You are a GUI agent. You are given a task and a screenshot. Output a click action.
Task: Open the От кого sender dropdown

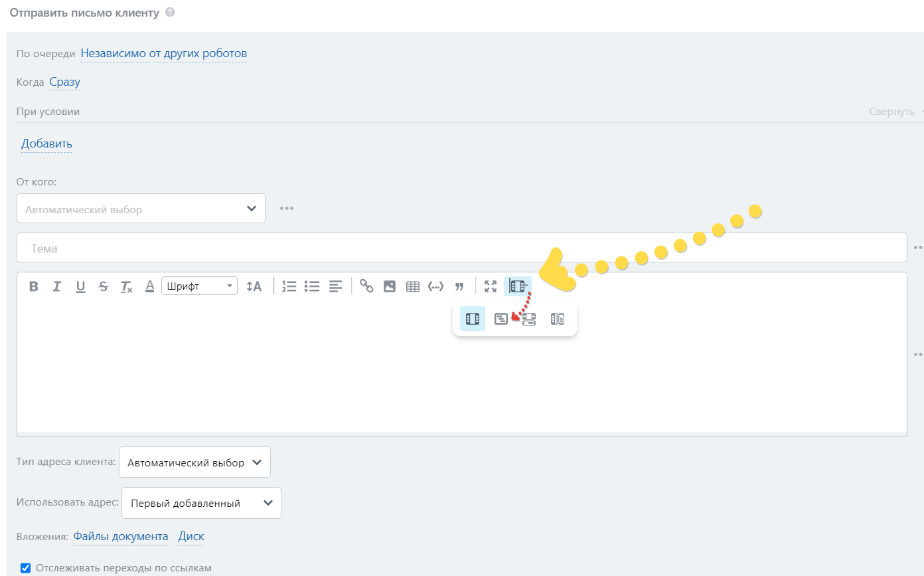(141, 209)
